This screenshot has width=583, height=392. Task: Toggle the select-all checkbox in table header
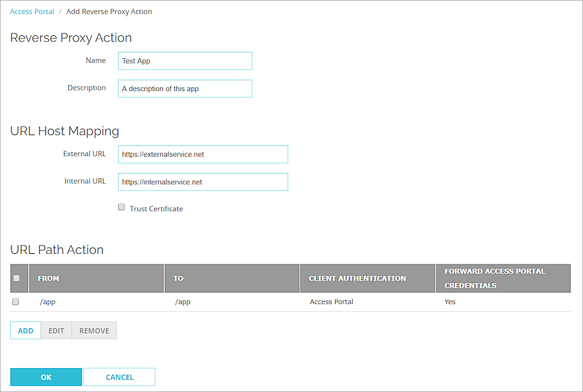(x=16, y=278)
